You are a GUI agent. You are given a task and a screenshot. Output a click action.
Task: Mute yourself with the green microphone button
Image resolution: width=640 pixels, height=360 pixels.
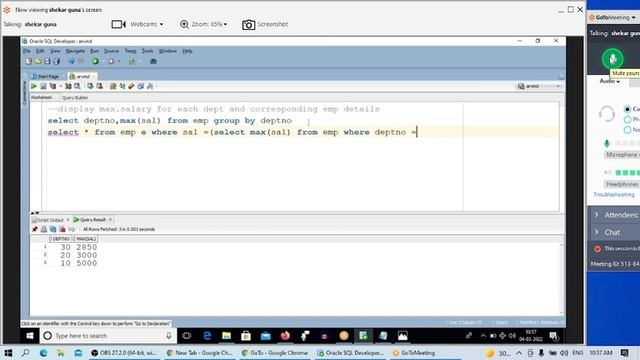coord(612,59)
